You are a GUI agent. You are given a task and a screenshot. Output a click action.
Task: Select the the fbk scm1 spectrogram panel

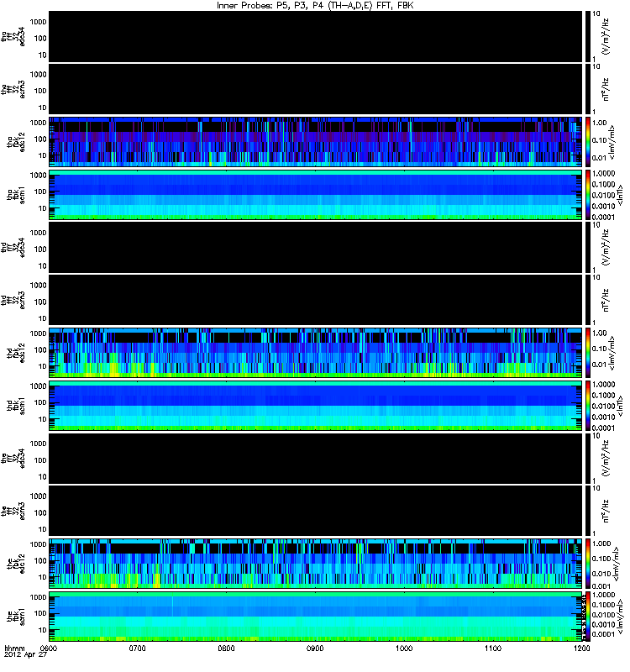(x=316, y=617)
